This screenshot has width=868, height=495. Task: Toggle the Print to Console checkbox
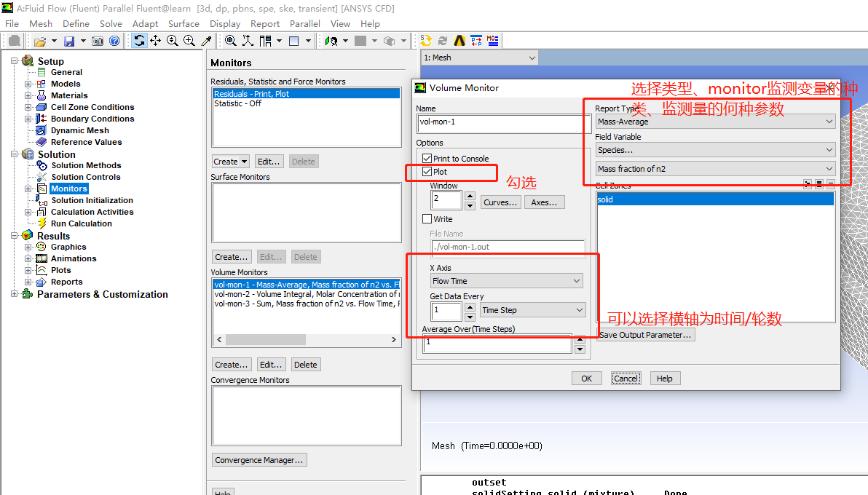[427, 159]
